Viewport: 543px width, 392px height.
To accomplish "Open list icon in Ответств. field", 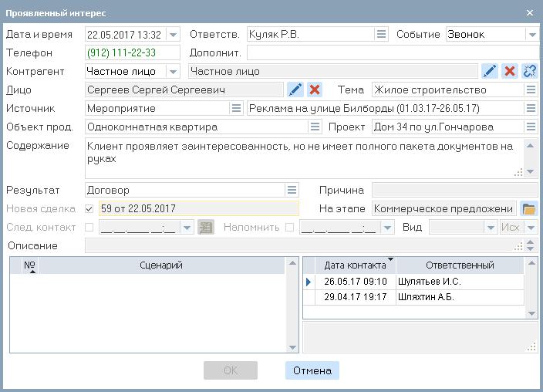I will 381,34.
